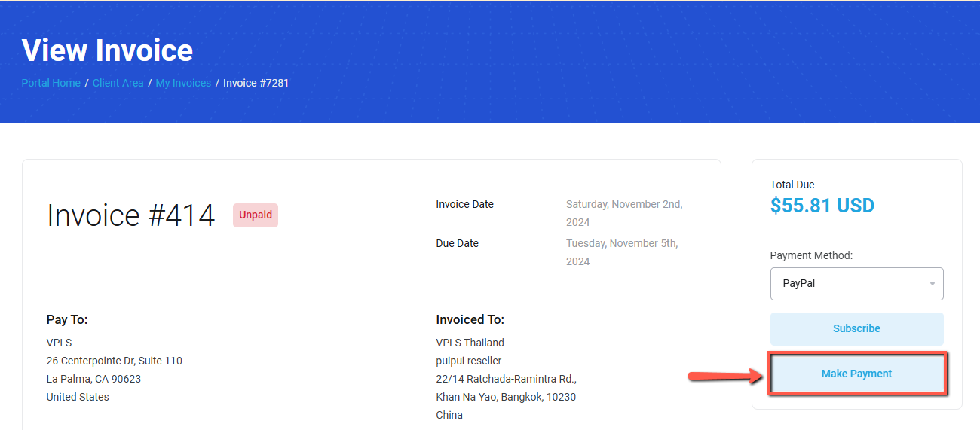The height and width of the screenshot is (430, 980).
Task: Go to Client Area breadcrumb link
Action: click(118, 83)
